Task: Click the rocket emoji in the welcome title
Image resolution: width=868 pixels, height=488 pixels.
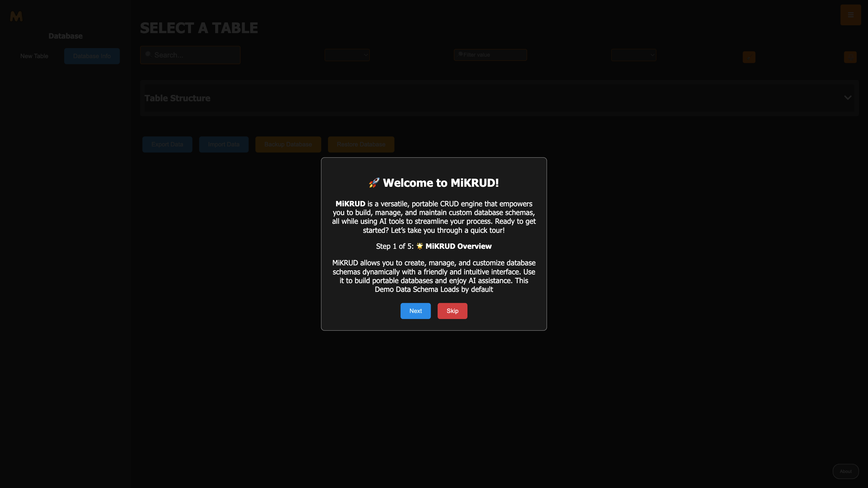Action: pos(374,183)
